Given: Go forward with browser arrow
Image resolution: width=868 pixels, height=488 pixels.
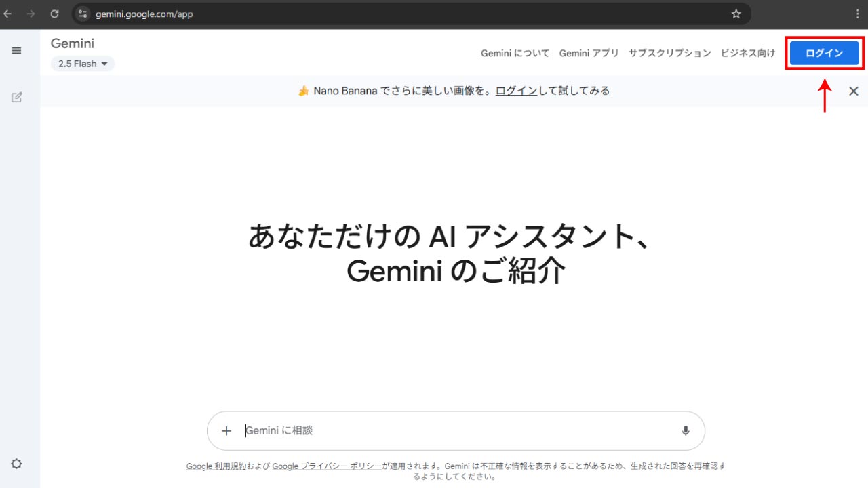Looking at the screenshot, I should (31, 14).
